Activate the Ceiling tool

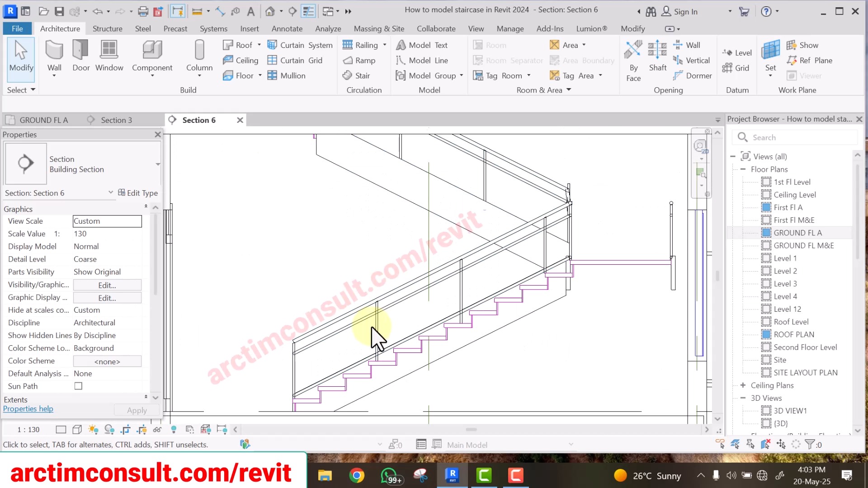(241, 60)
